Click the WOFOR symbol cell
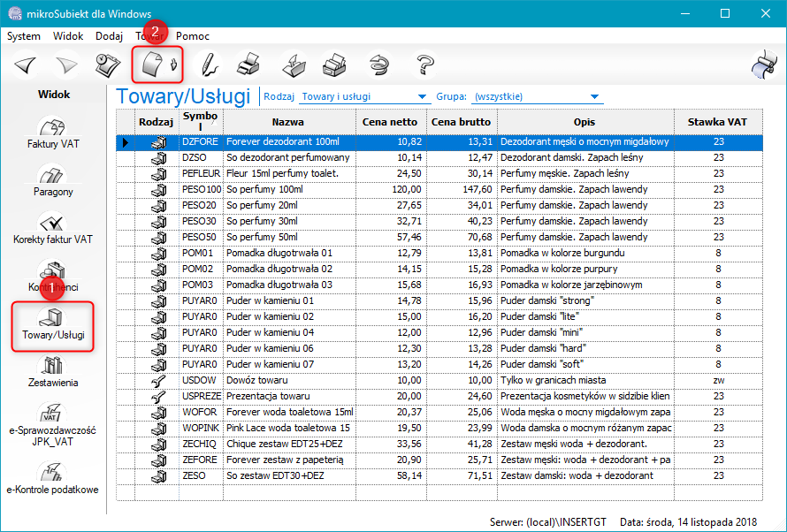The image size is (787, 532). (202, 412)
